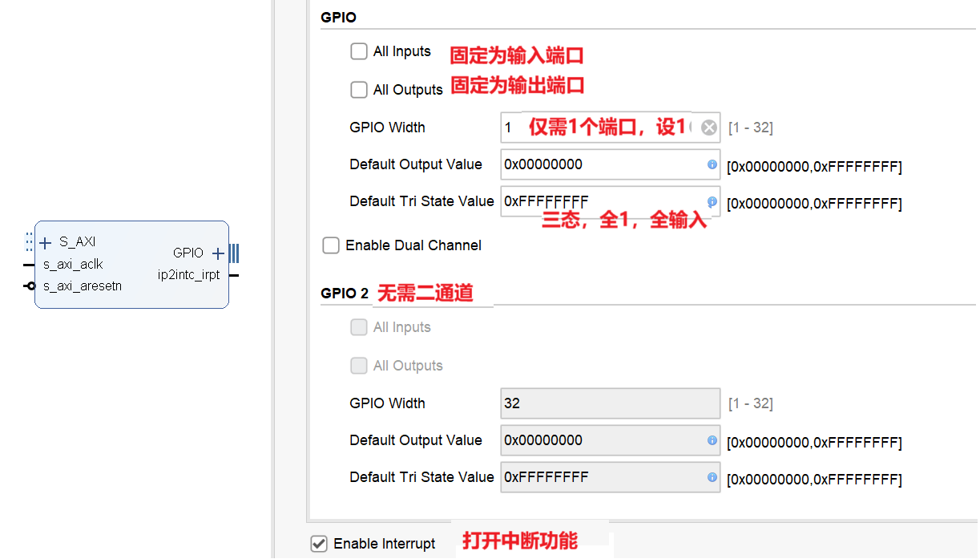Select the ip2intc_irpt output port
The width and height of the screenshot is (980, 559).
[188, 275]
